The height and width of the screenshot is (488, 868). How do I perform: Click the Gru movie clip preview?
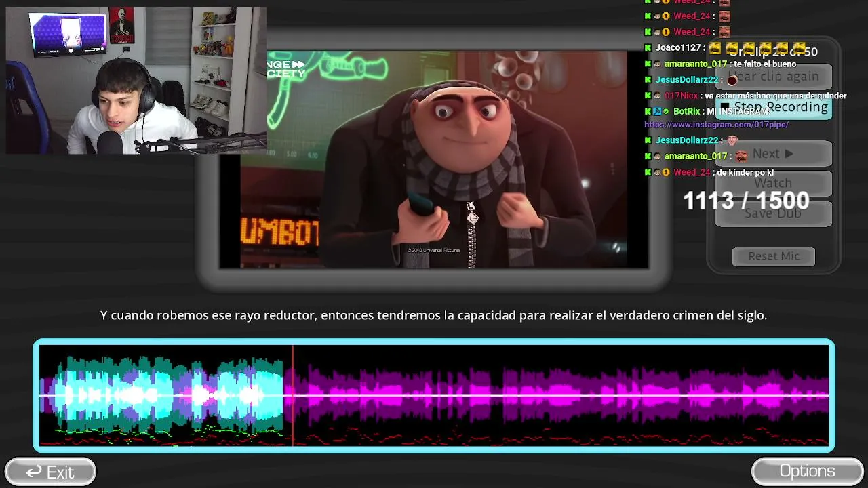(x=434, y=159)
